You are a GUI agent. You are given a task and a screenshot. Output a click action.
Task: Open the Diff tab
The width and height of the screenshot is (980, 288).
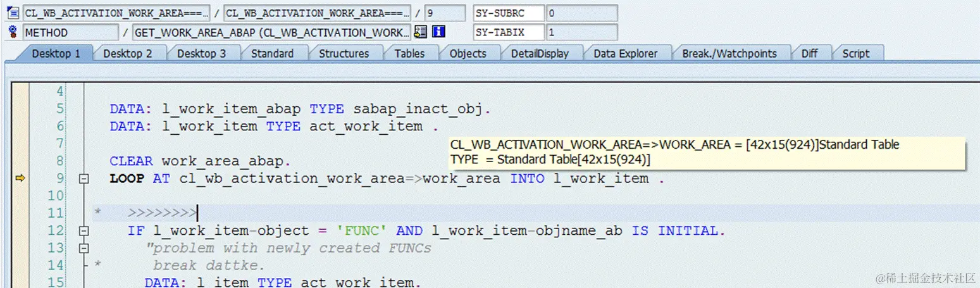809,54
